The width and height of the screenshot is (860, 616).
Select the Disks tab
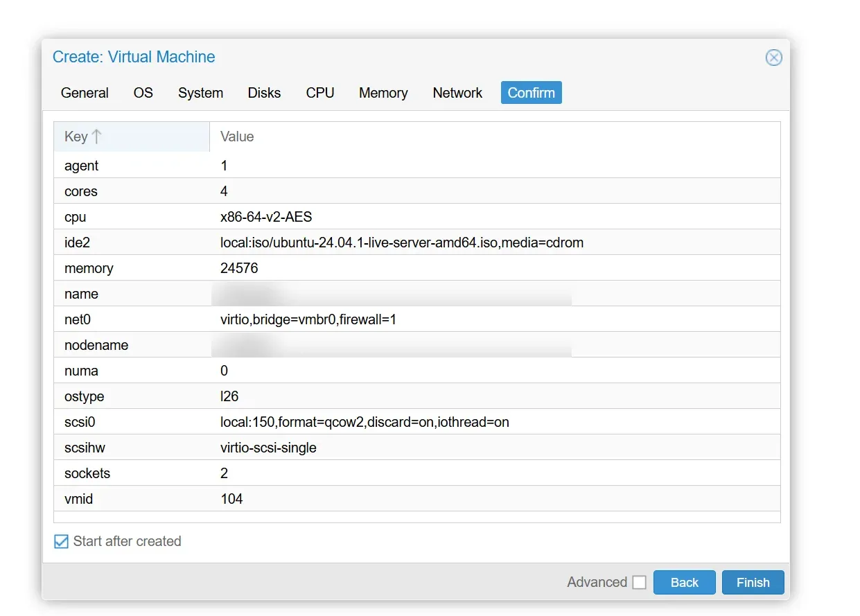(264, 93)
